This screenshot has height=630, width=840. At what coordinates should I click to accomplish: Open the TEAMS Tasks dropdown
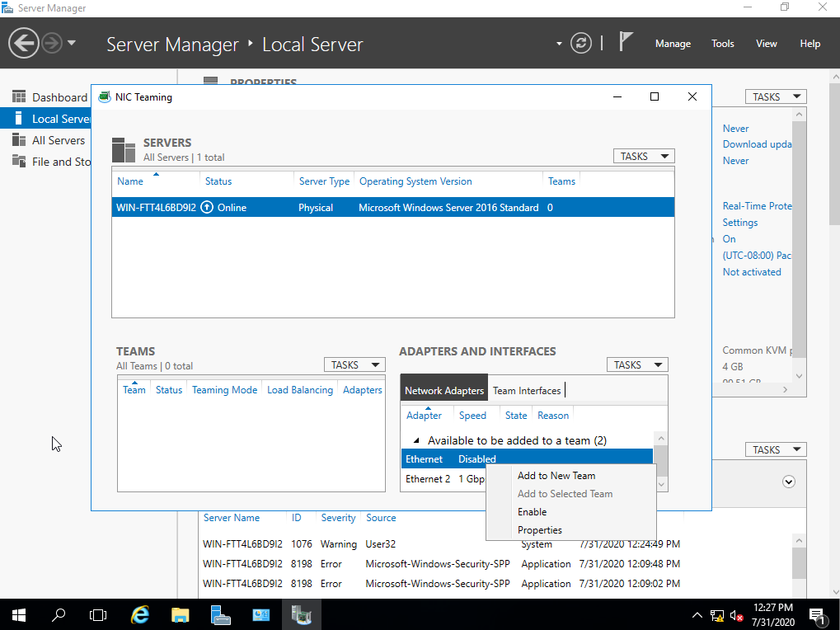tap(354, 364)
